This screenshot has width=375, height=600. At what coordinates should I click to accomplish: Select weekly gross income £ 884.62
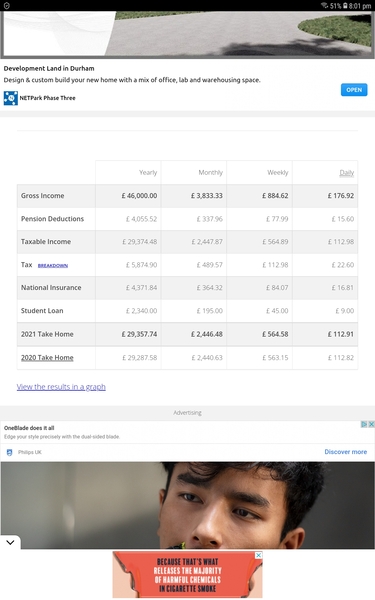[275, 196]
